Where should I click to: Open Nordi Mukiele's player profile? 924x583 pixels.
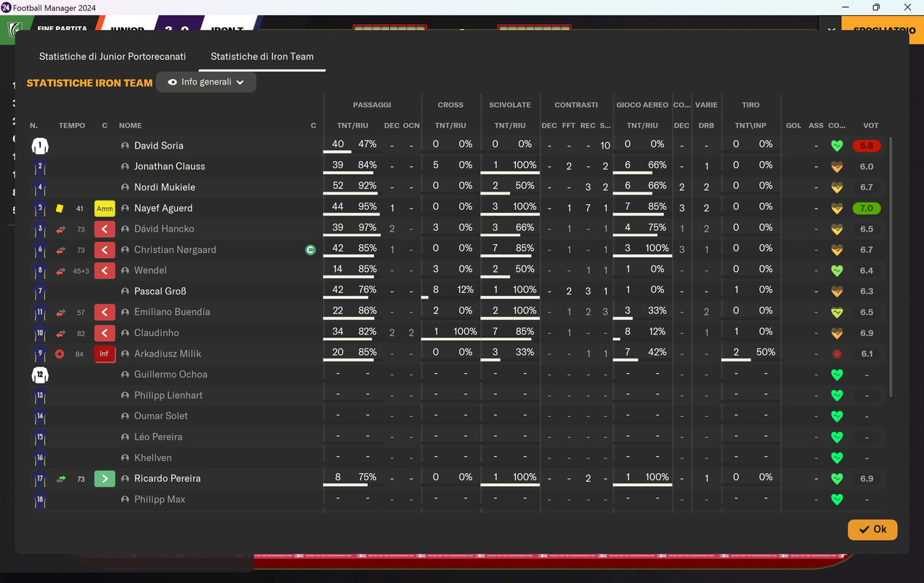[x=165, y=187]
